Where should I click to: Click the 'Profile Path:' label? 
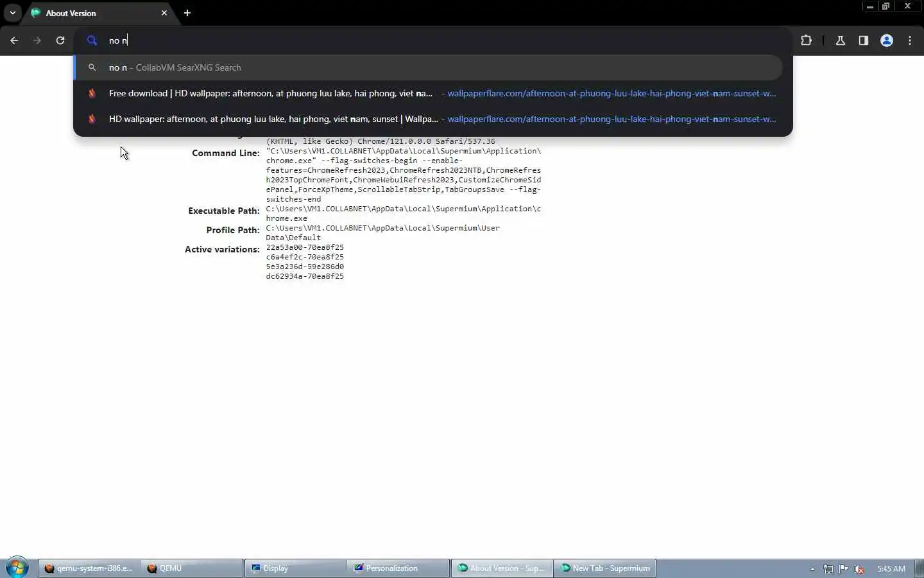point(232,230)
